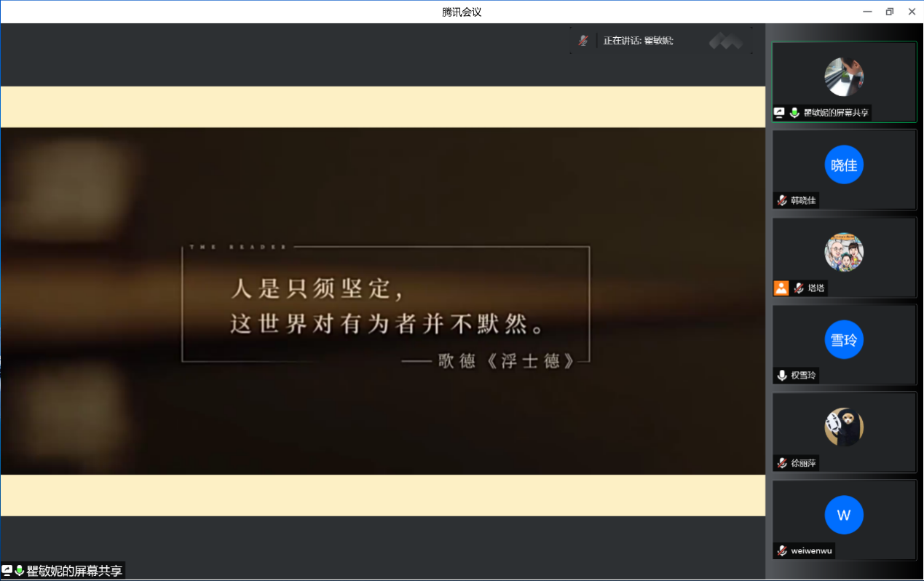
Task: Select 塔塔's cartoon family avatar
Action: coord(844,252)
